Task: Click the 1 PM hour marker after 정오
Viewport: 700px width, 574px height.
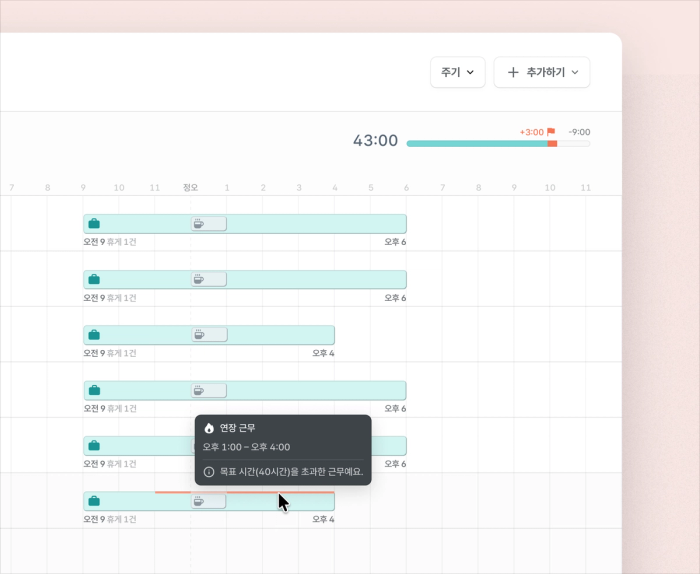Action: point(227,188)
